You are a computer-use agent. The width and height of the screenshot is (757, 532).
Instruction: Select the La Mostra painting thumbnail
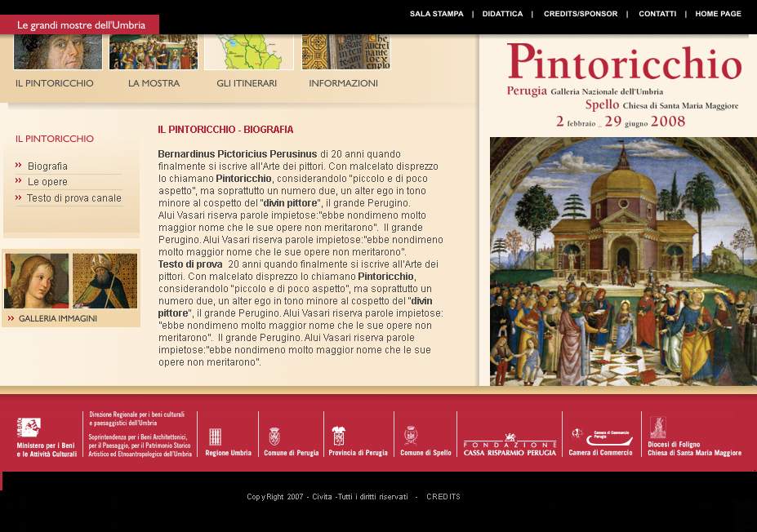click(x=154, y=51)
